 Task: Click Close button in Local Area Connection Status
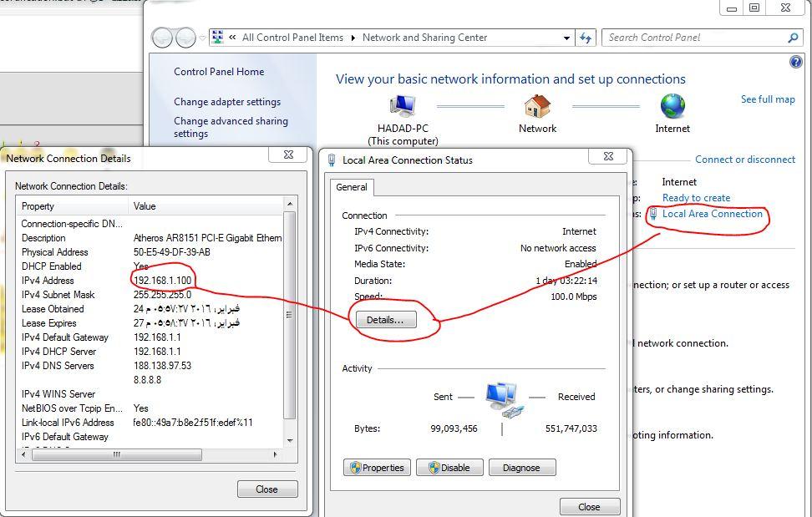[x=590, y=507]
